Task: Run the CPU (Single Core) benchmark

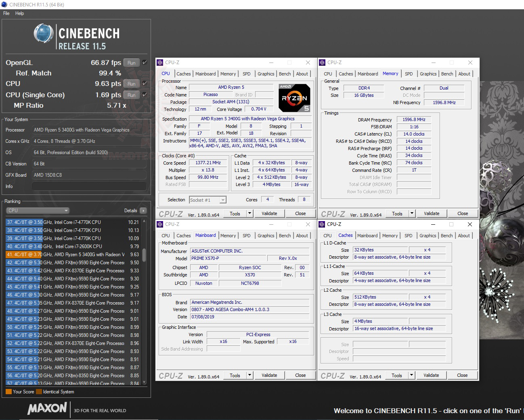Action: 132,95
